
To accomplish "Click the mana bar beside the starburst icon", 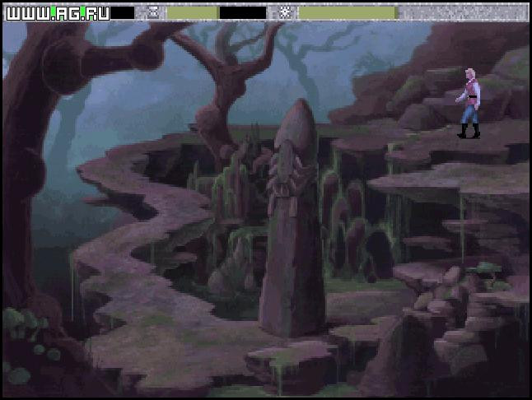I will (x=348, y=13).
